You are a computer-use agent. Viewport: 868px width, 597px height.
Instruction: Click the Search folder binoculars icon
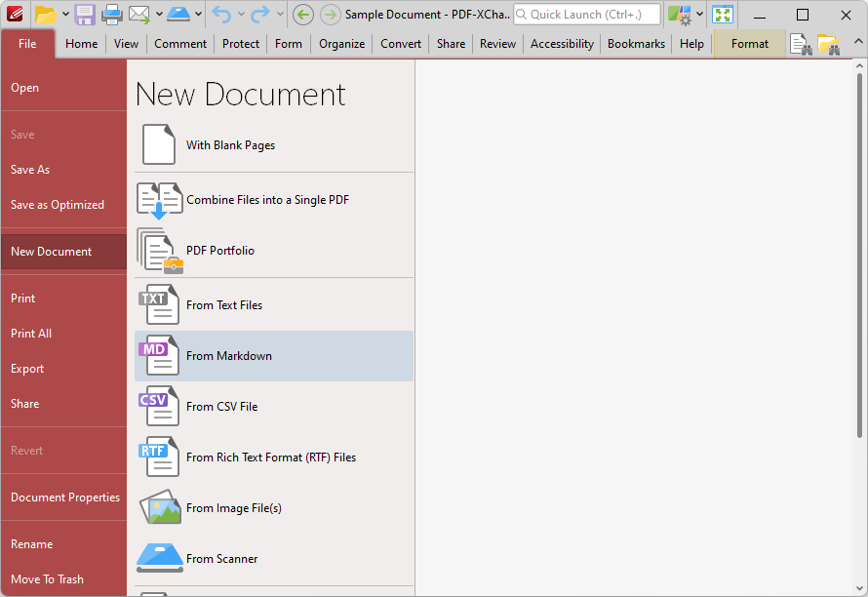tap(829, 44)
